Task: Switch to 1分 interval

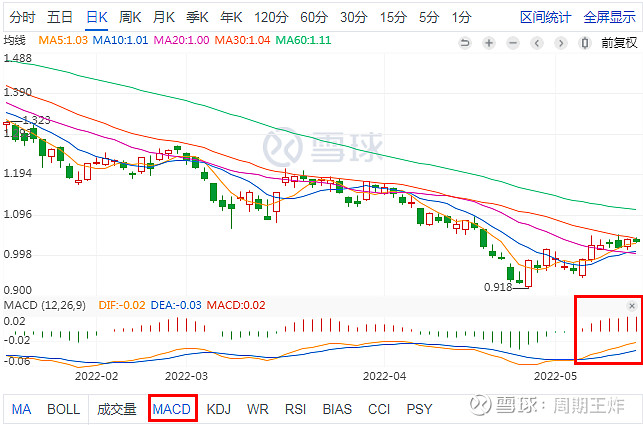Action: (461, 17)
